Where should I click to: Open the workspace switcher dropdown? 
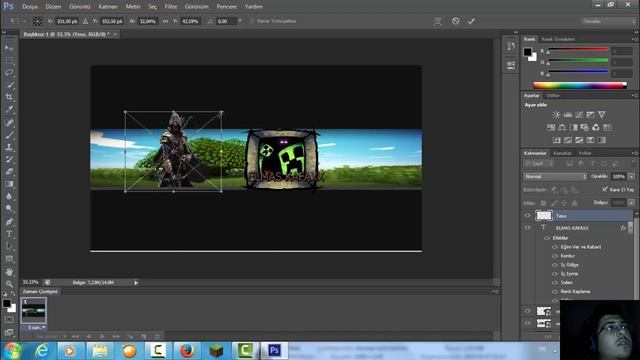[x=608, y=21]
